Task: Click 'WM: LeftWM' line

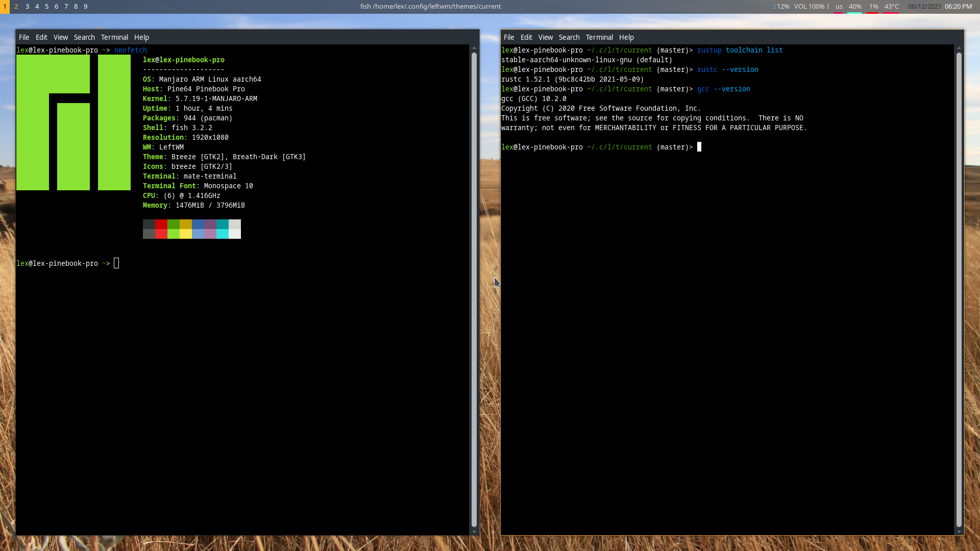Action: (163, 147)
